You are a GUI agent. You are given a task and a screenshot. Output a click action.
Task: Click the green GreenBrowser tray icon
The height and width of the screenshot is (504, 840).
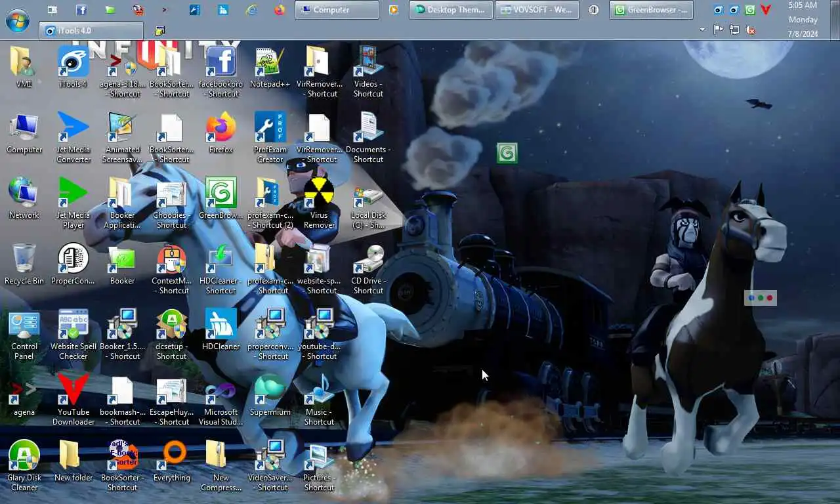tap(749, 10)
